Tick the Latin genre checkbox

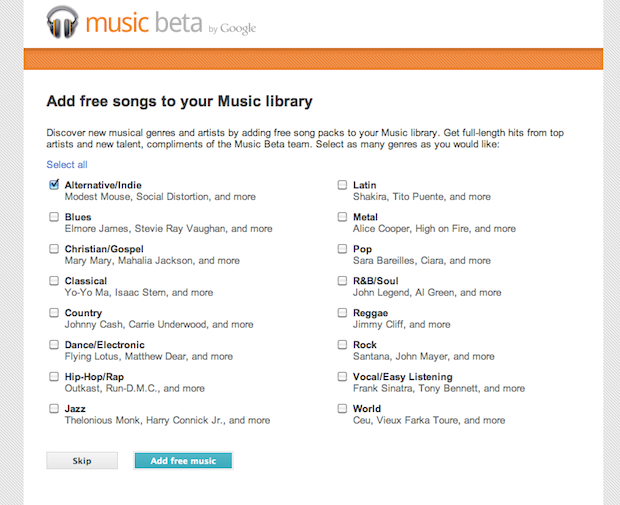(x=342, y=185)
